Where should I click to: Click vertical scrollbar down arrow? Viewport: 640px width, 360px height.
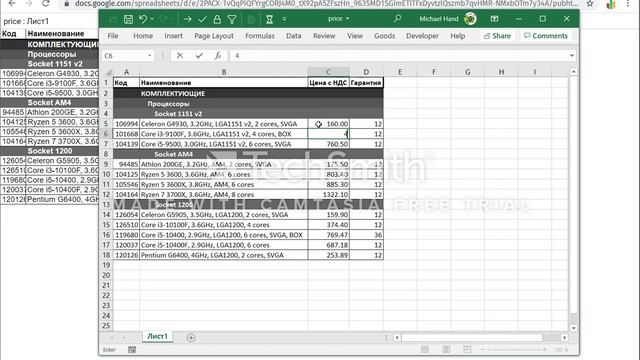[573, 328]
